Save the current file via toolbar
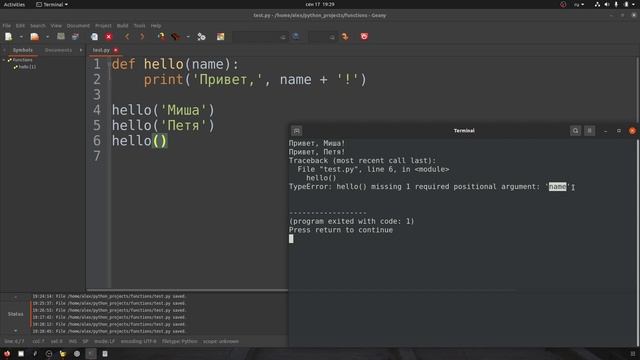 [61, 37]
